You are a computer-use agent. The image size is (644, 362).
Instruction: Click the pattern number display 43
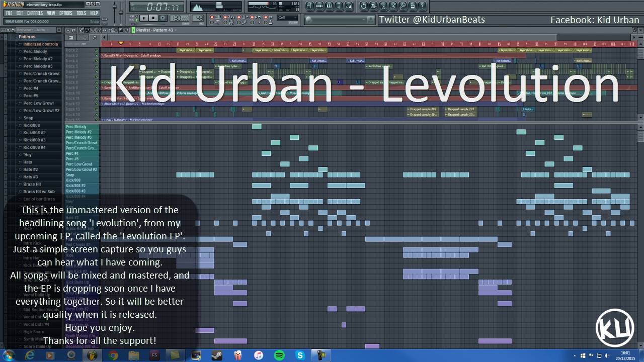198,18
